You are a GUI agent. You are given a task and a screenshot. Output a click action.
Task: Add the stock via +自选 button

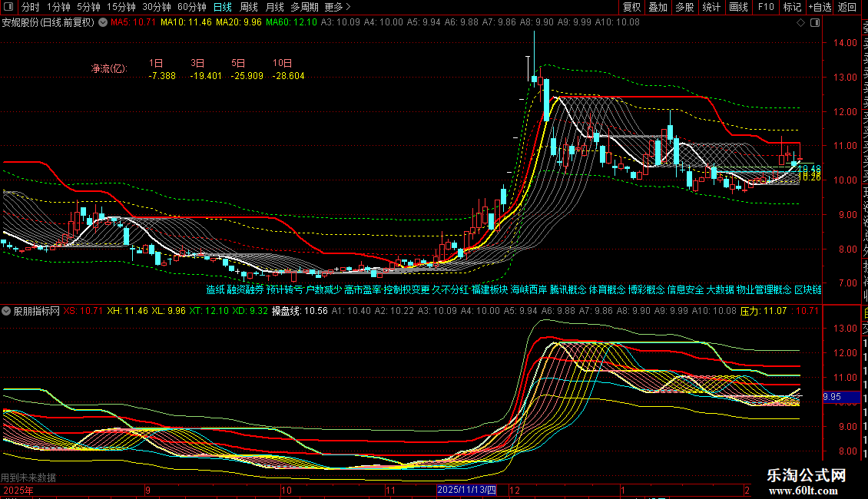[819, 7]
